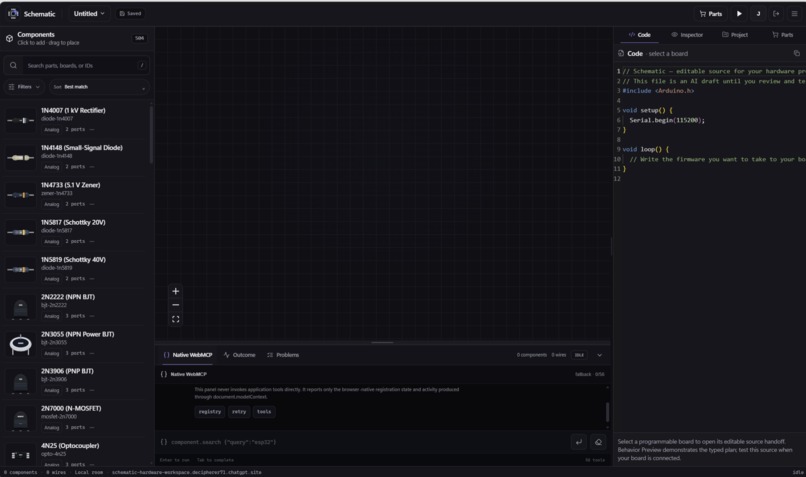
Task: Click the search magnifier icon
Action: (13, 65)
